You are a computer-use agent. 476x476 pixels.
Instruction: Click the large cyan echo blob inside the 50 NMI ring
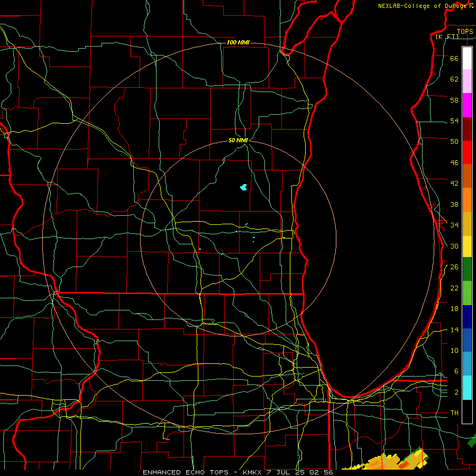click(243, 187)
